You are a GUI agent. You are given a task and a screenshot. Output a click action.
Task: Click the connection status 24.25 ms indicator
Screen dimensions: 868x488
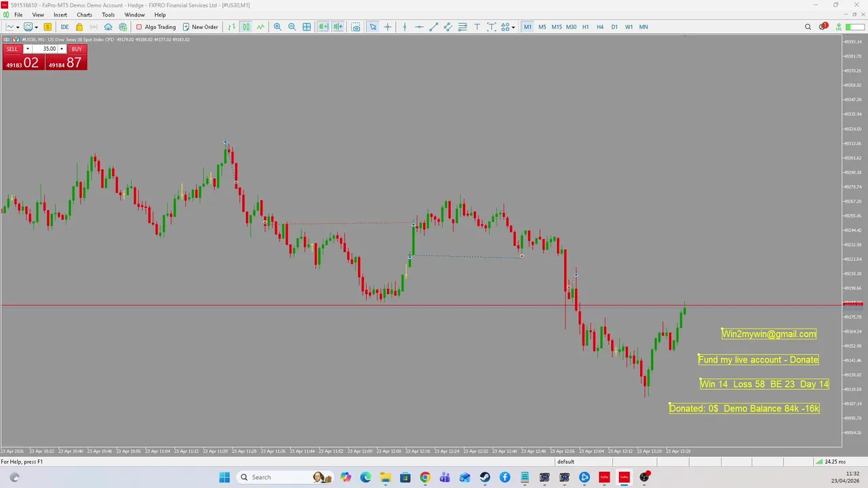(830, 462)
